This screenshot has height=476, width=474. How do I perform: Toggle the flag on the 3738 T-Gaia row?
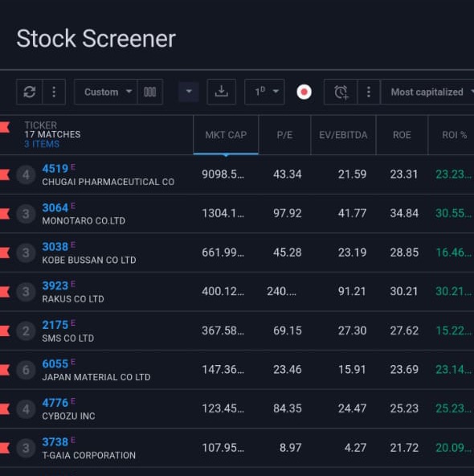point(5,448)
